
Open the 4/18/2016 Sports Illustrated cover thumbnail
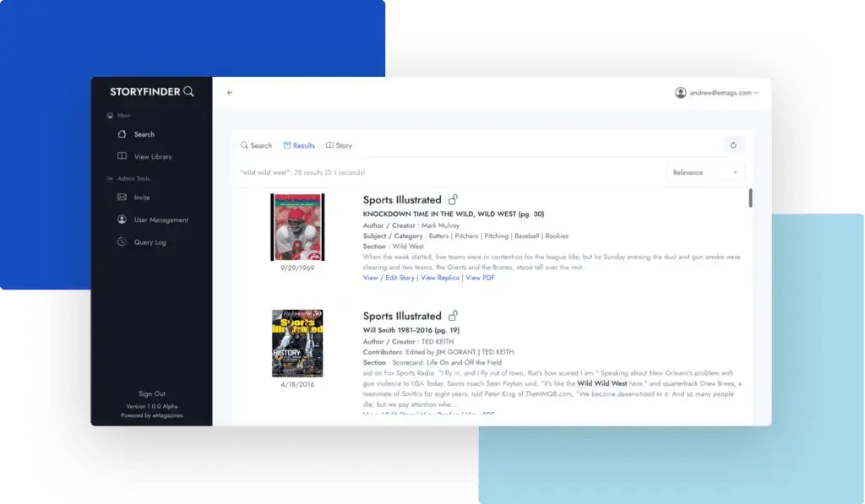[297, 343]
